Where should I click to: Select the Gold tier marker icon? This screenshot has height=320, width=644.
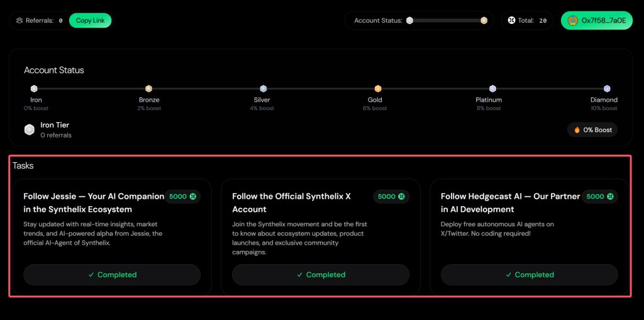click(x=378, y=89)
